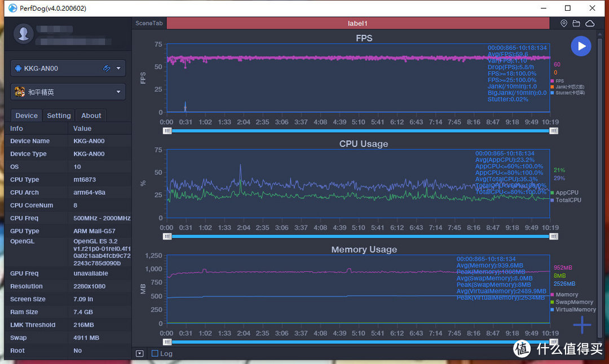Click the CPU Usage chart title
Screen dimensions: 609x364
pos(364,144)
